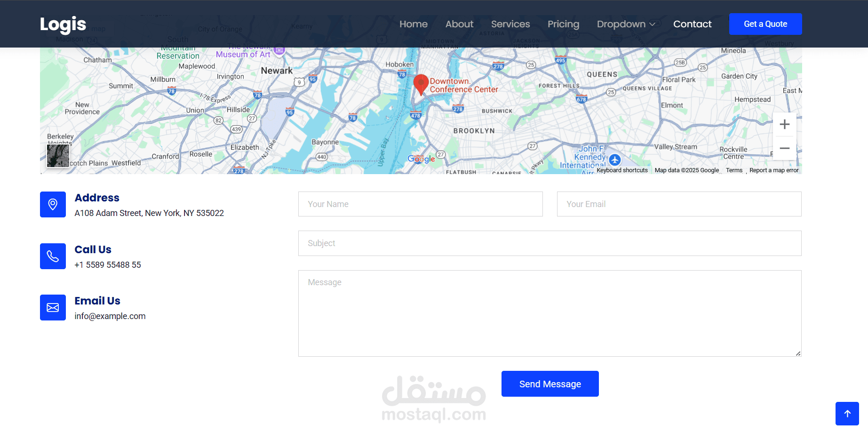The height and width of the screenshot is (432, 868).
Task: Click the Hempstead label on the map
Action: (753, 100)
